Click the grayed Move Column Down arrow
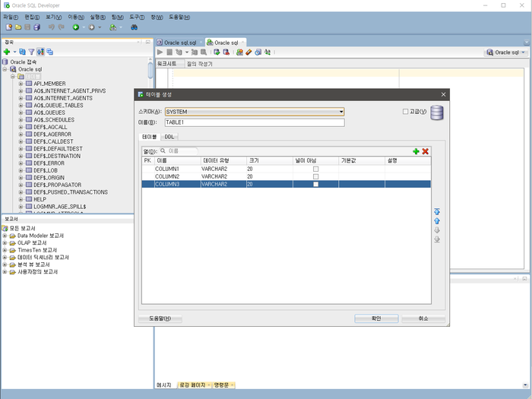 437,230
